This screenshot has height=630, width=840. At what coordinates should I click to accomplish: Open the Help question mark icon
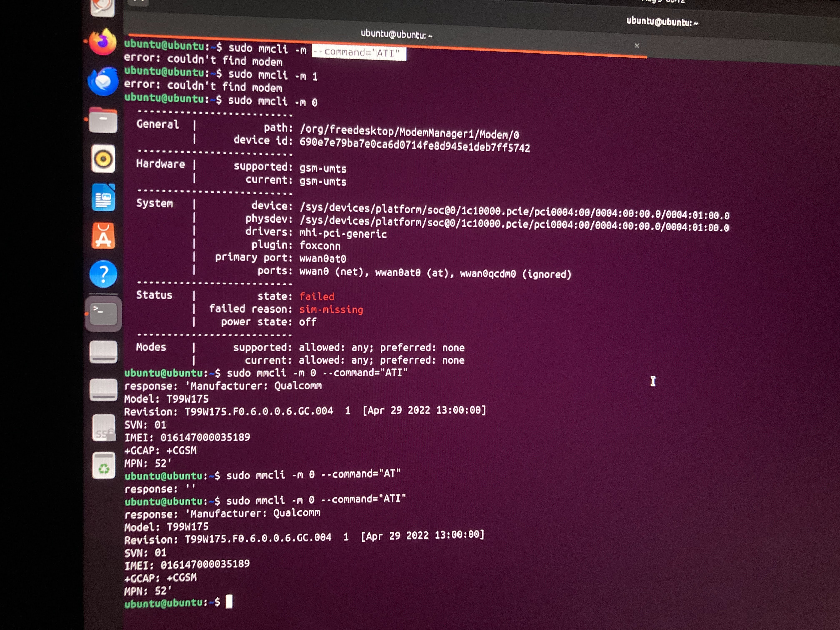[x=103, y=274]
